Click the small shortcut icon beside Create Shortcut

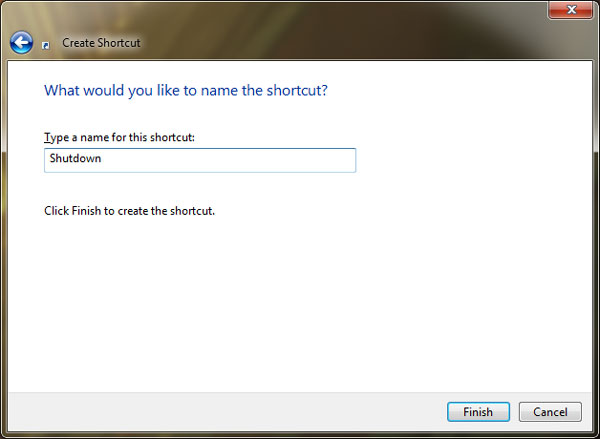tap(46, 46)
